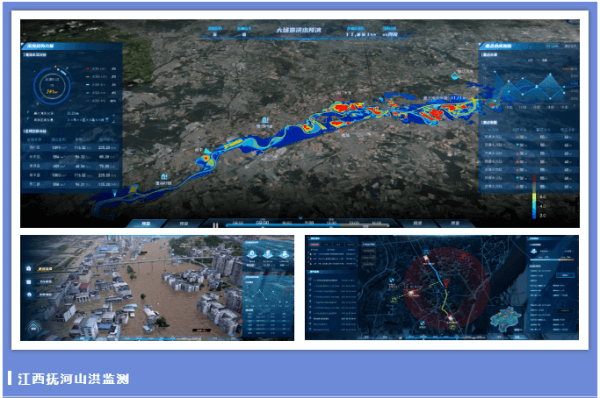
Task: Select the top camera icon in aerial view sidebar
Action: (29, 269)
